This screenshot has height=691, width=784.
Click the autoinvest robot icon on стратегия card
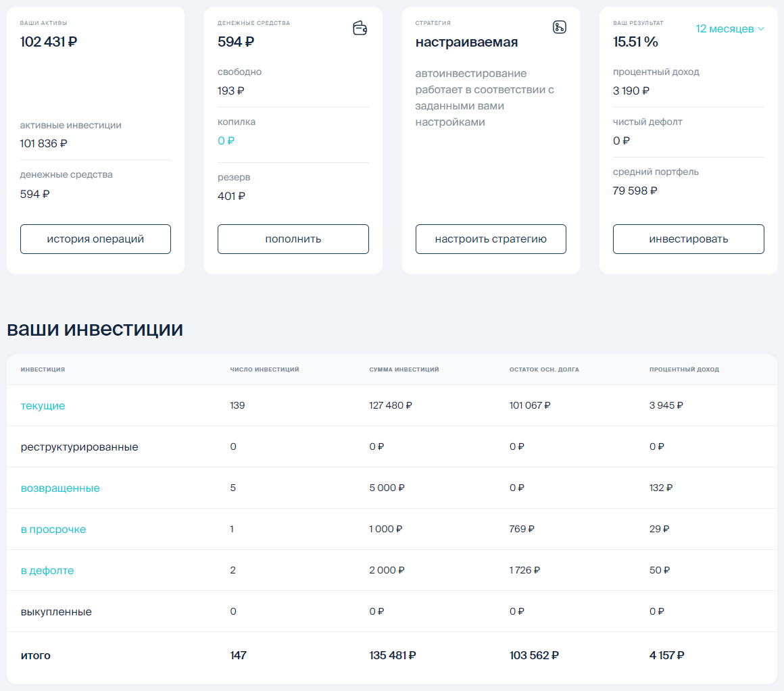coord(560,28)
